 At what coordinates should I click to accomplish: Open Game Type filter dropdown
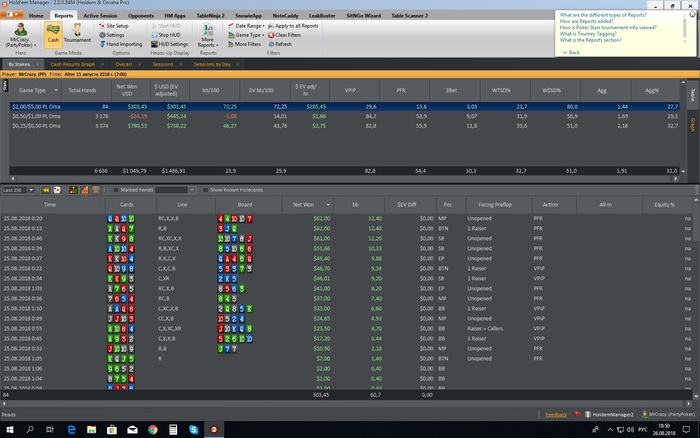pos(246,35)
